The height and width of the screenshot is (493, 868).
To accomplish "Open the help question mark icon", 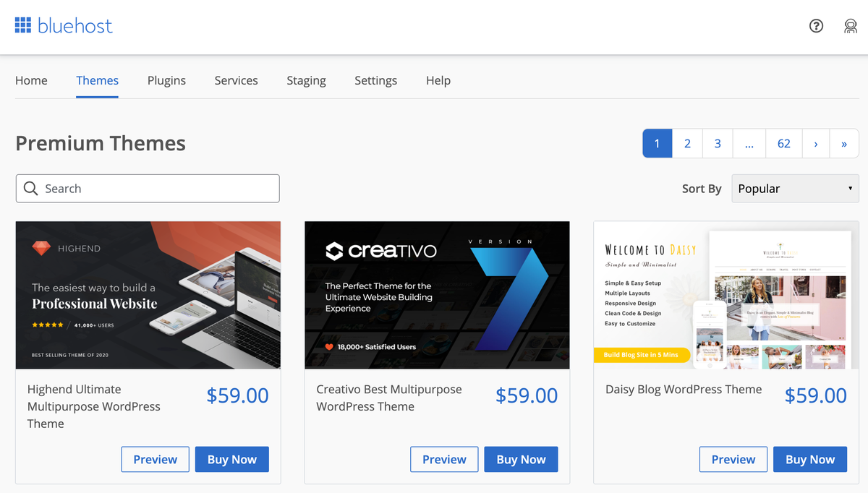I will (x=816, y=26).
